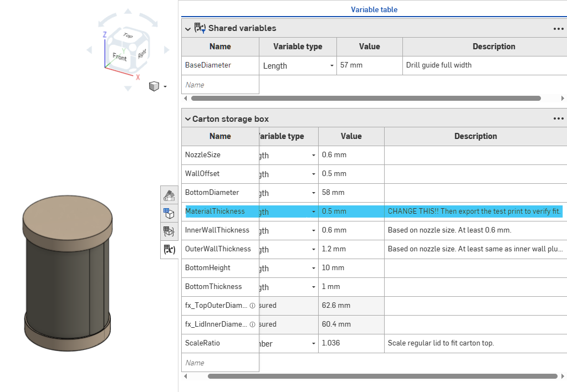
Task: Click the view cube's right rotate arrow
Action: click(x=166, y=50)
